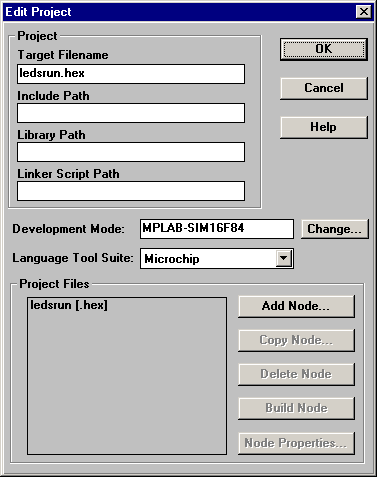
Task: Focus the Library Path text box
Action: pos(131,152)
